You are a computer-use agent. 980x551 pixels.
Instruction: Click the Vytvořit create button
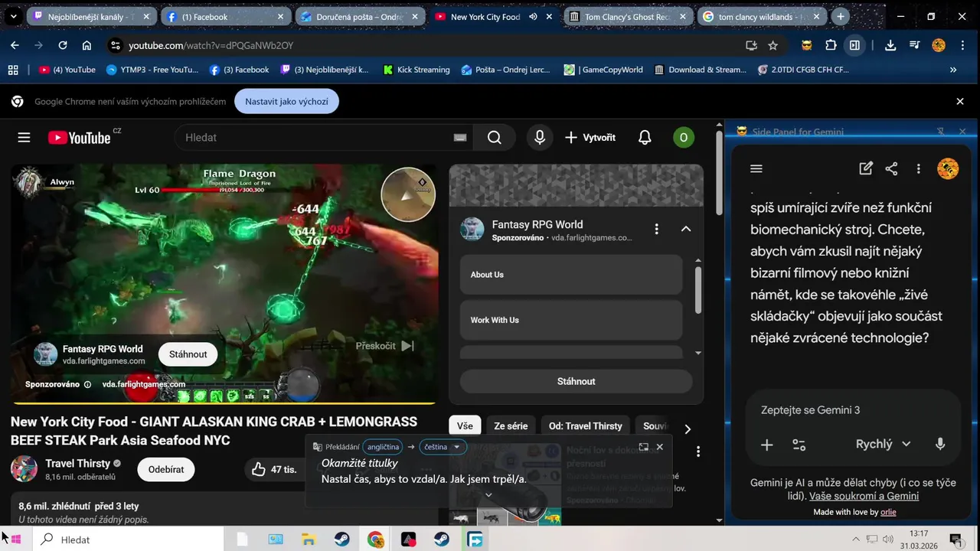[590, 138]
